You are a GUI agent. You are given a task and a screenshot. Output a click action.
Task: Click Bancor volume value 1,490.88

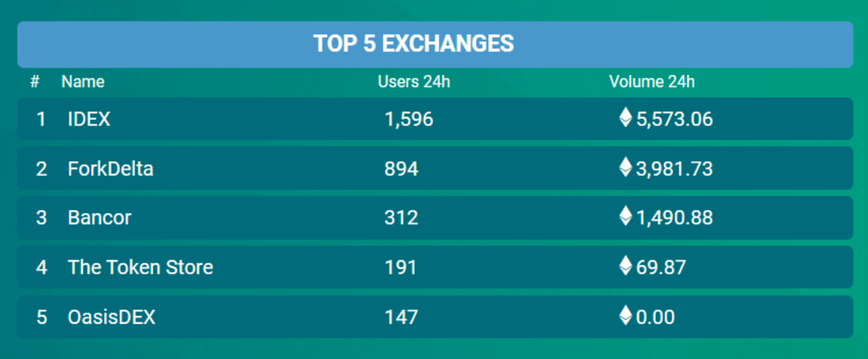click(675, 218)
